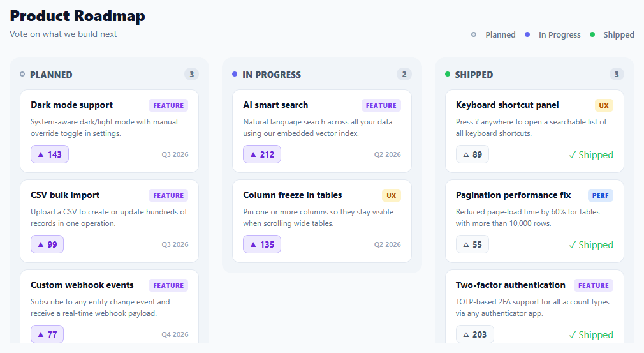Click Shipped status on Two-factor authentication card
The height and width of the screenshot is (353, 644).
(x=591, y=335)
